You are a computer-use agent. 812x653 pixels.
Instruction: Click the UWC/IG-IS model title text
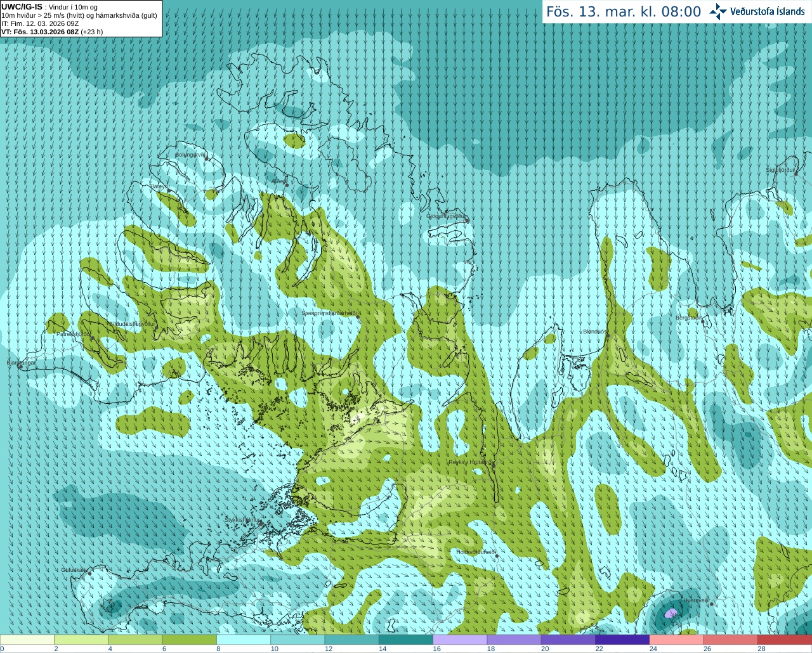coord(22,7)
